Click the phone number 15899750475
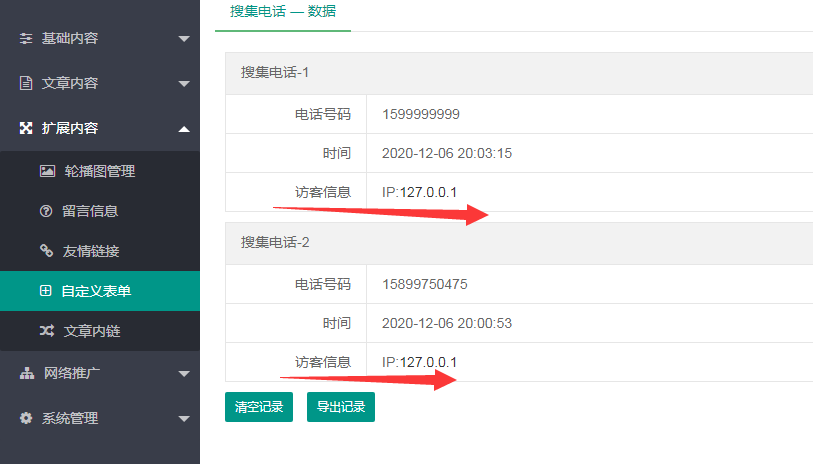The image size is (813, 464). pyautogui.click(x=424, y=284)
